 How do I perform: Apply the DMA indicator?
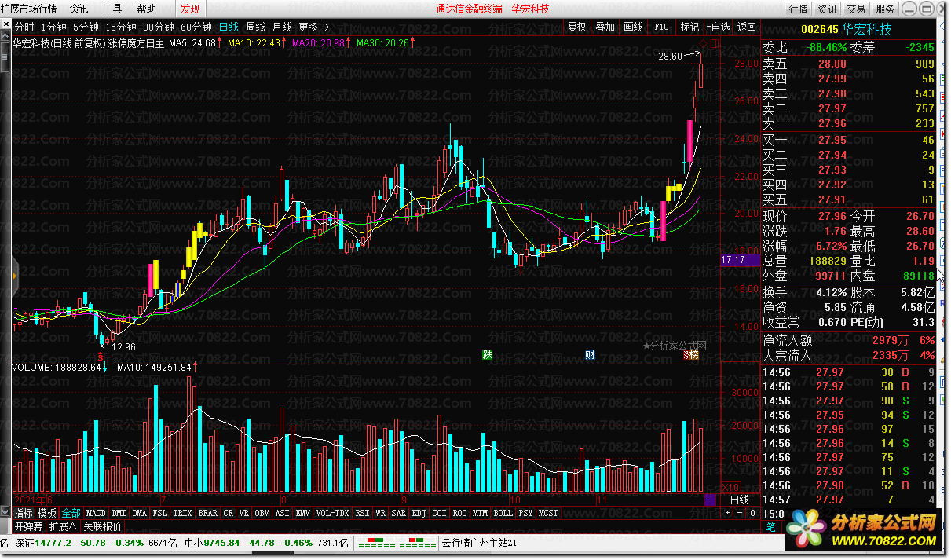tap(140, 513)
